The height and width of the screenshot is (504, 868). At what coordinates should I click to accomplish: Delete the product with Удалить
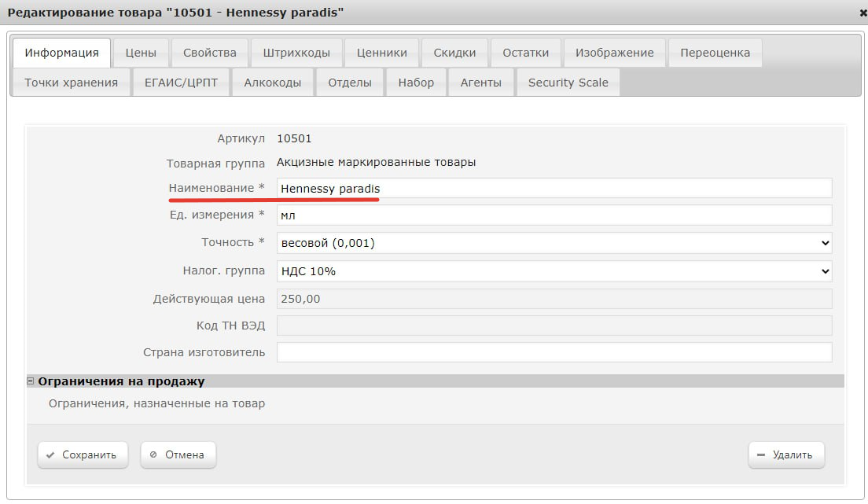(x=786, y=454)
